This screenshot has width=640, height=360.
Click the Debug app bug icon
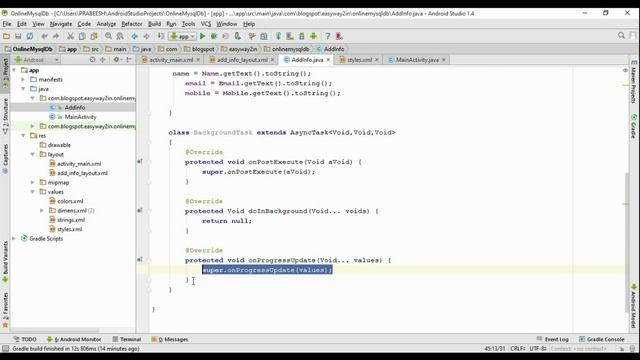[213, 36]
